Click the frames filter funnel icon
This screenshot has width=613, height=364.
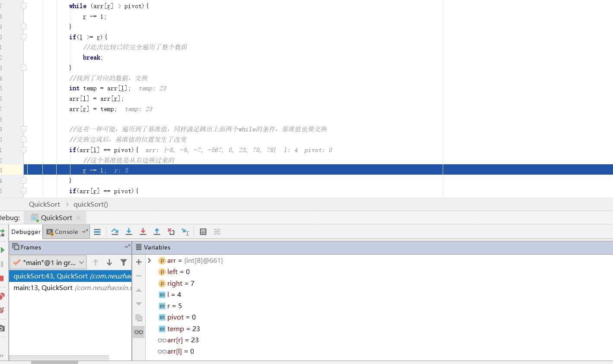pos(124,262)
